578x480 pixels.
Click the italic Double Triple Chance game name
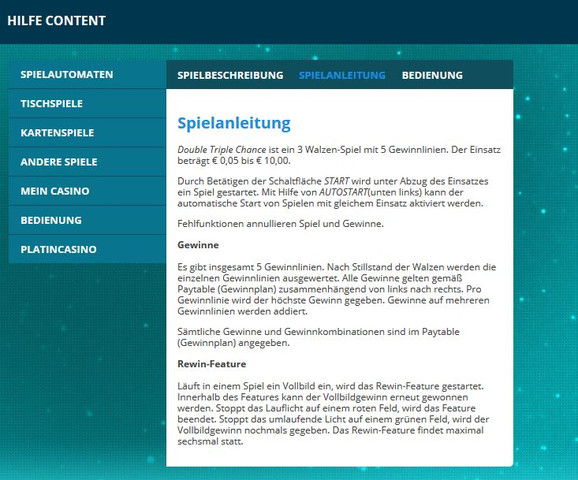point(222,150)
